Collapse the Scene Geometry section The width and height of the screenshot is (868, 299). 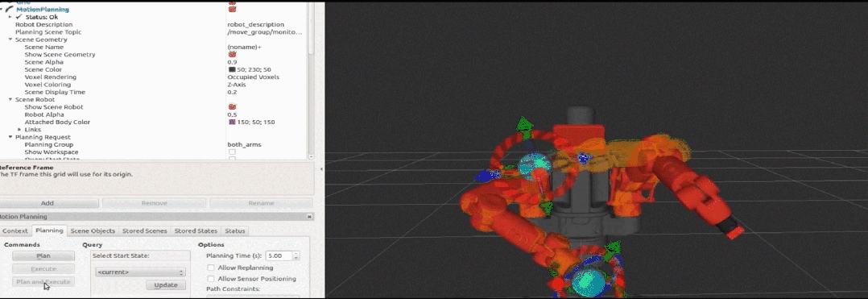[x=10, y=39]
